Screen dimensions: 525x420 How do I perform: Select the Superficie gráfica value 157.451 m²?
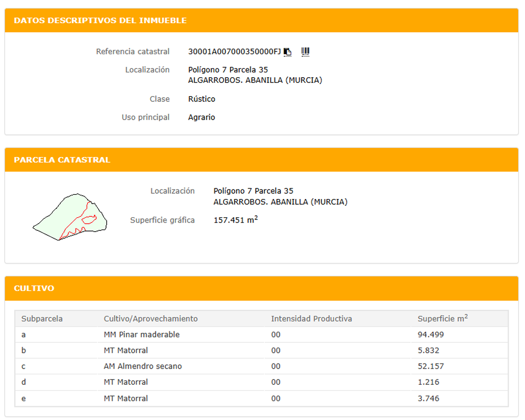coord(236,220)
